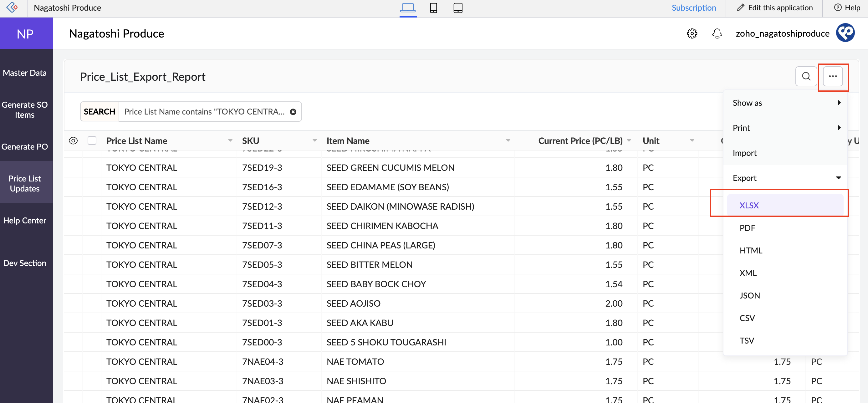
Task: Open the Price List Name column dropdown
Action: pyautogui.click(x=230, y=140)
